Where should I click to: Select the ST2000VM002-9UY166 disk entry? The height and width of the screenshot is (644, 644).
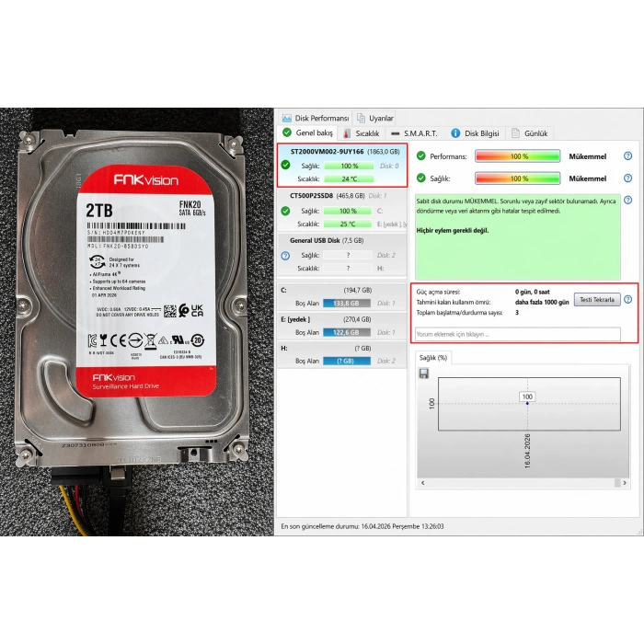tap(342, 165)
